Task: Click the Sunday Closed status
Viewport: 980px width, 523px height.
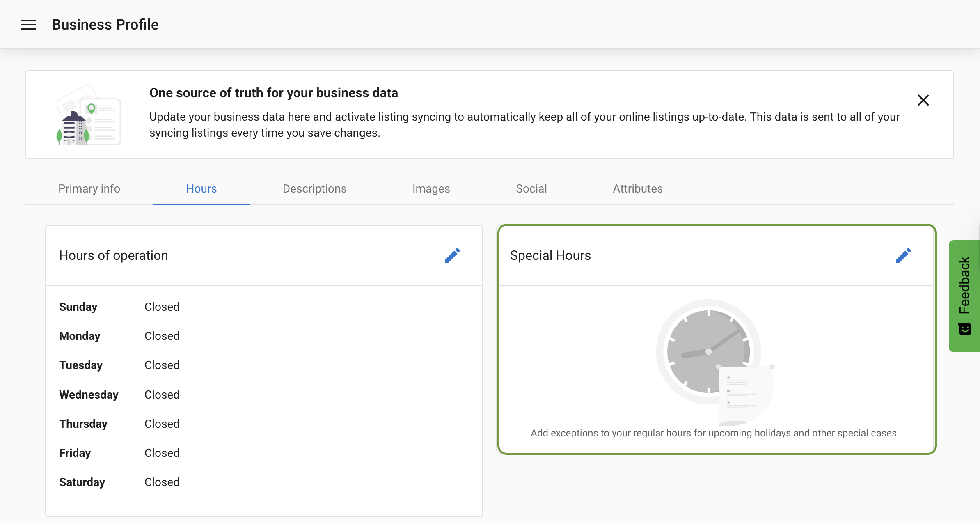Action: 162,306
